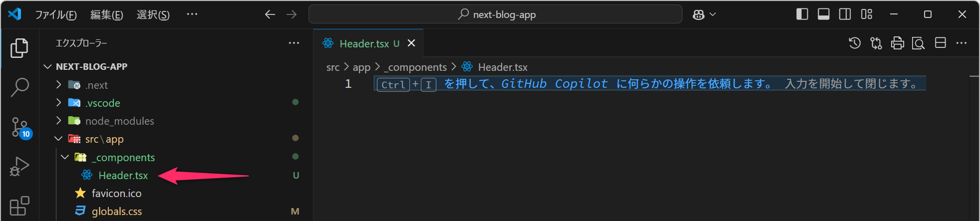Split the editor using the layout icon

tap(940, 43)
